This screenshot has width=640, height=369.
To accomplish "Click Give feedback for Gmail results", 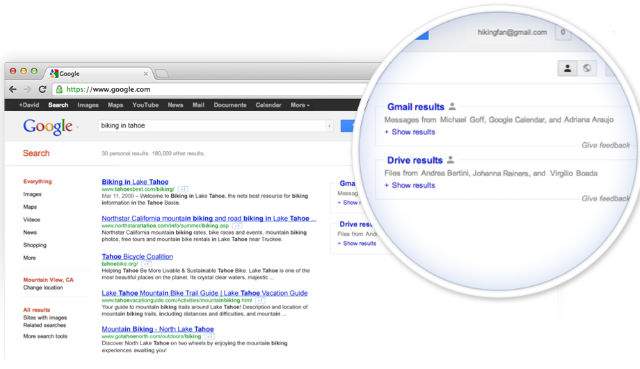I will click(606, 145).
